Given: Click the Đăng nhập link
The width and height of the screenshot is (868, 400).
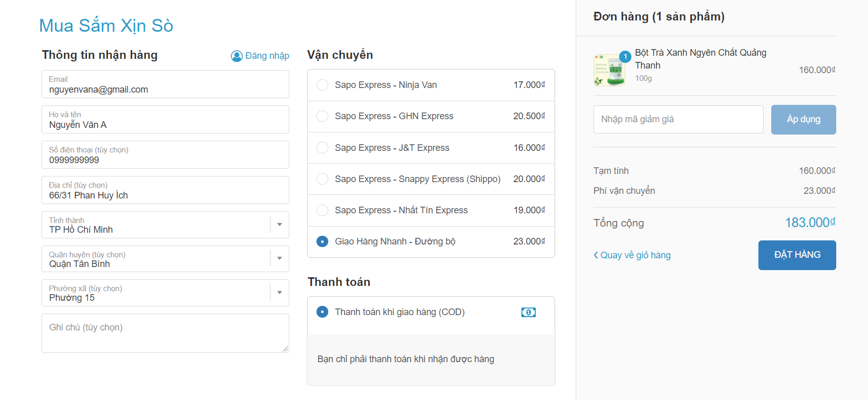Looking at the screenshot, I should (267, 56).
